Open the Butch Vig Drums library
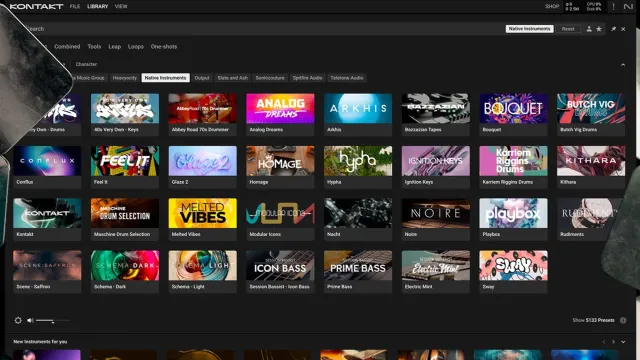Viewport: 640px width, 360px height. (x=591, y=114)
